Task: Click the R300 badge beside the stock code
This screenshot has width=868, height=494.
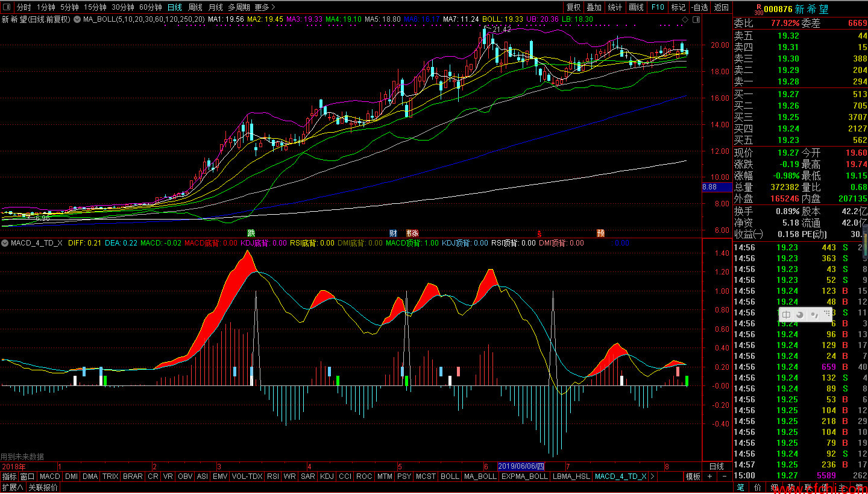Action: coord(758,9)
